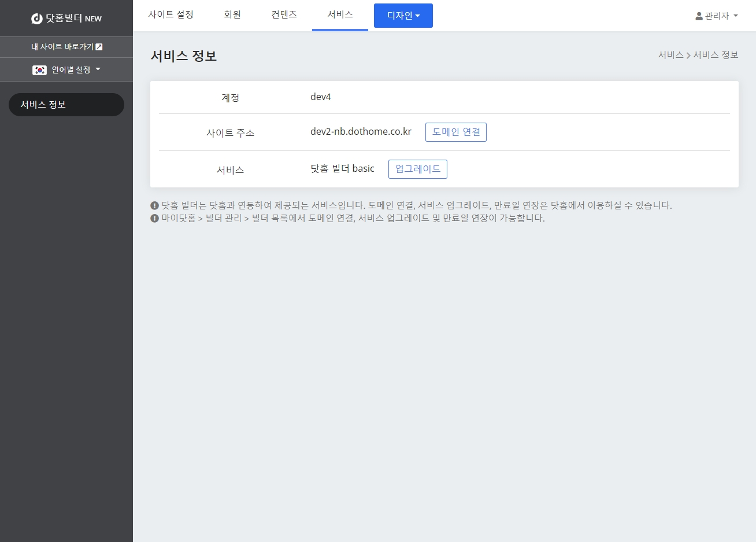
Task: Expand the 언어별 설정 dropdown
Action: [x=66, y=69]
